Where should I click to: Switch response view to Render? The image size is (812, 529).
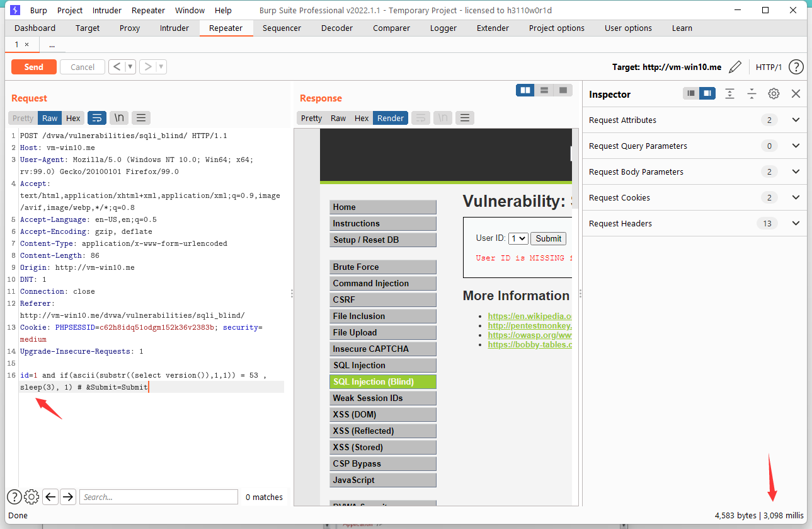391,118
